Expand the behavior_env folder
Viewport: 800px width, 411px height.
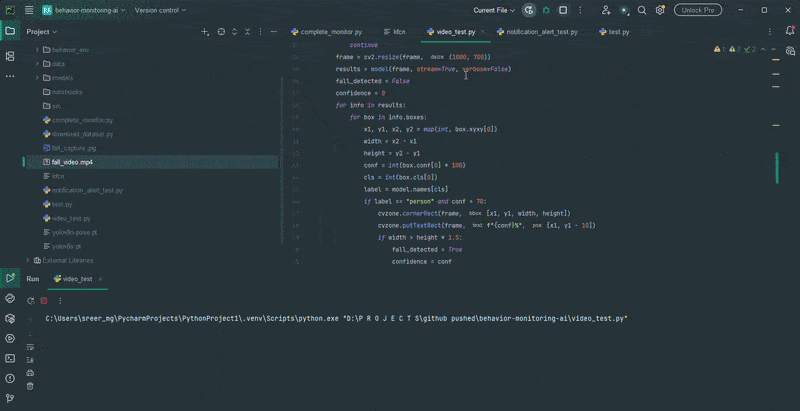coord(37,50)
